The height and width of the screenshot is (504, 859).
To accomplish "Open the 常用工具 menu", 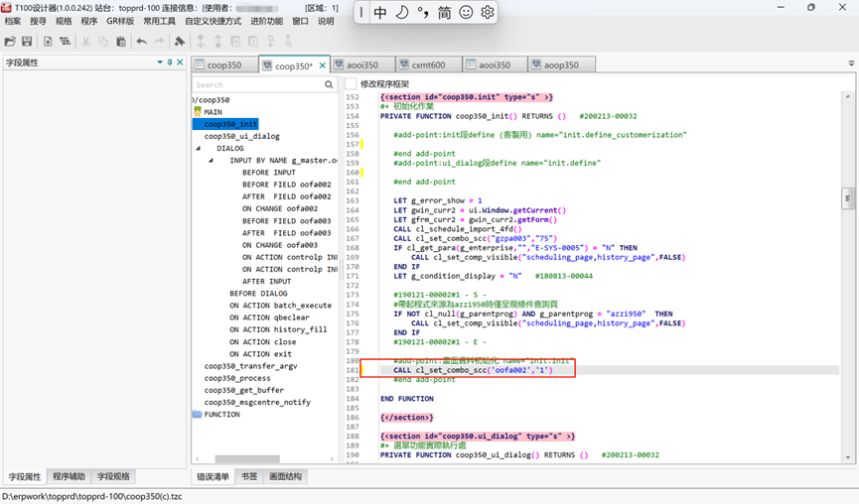I will click(x=160, y=22).
